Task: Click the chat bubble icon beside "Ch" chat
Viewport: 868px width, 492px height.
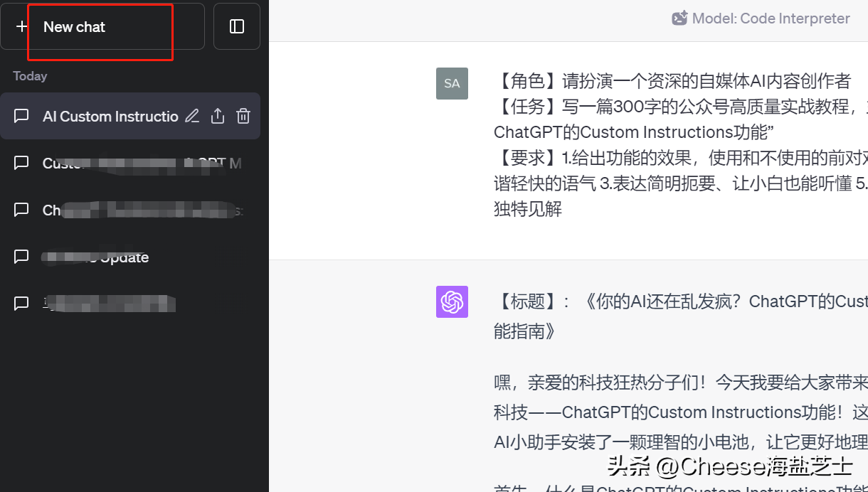Action: point(22,210)
